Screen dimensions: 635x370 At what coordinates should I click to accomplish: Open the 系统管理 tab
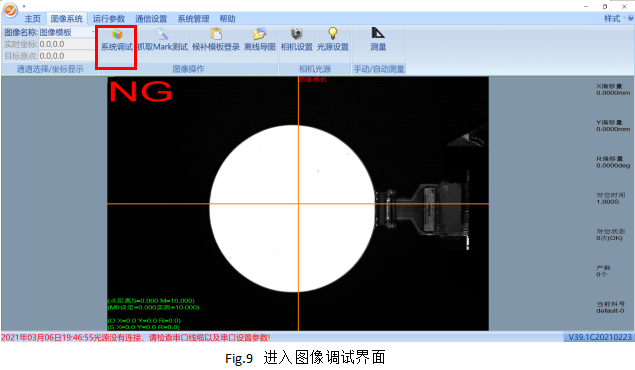tap(193, 19)
